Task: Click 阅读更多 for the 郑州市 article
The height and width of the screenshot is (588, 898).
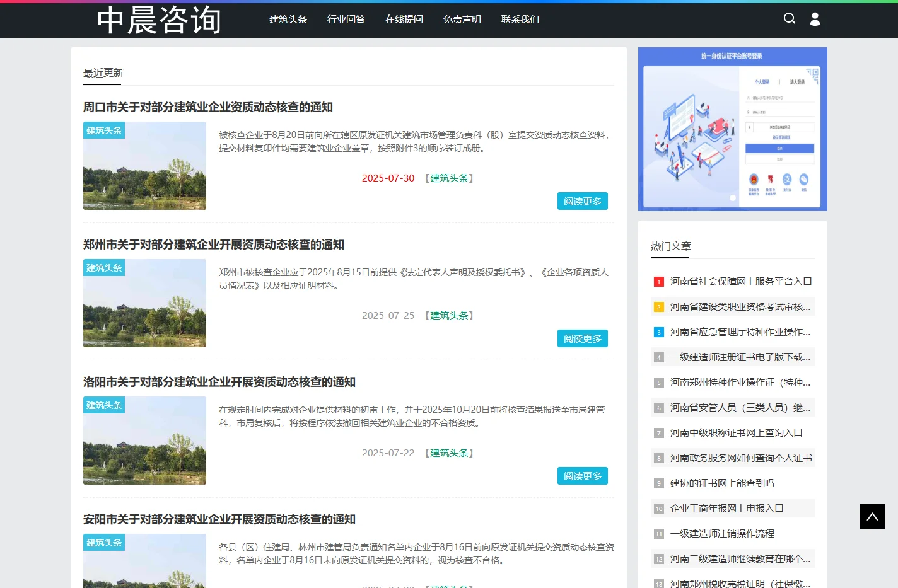Action: [x=583, y=338]
